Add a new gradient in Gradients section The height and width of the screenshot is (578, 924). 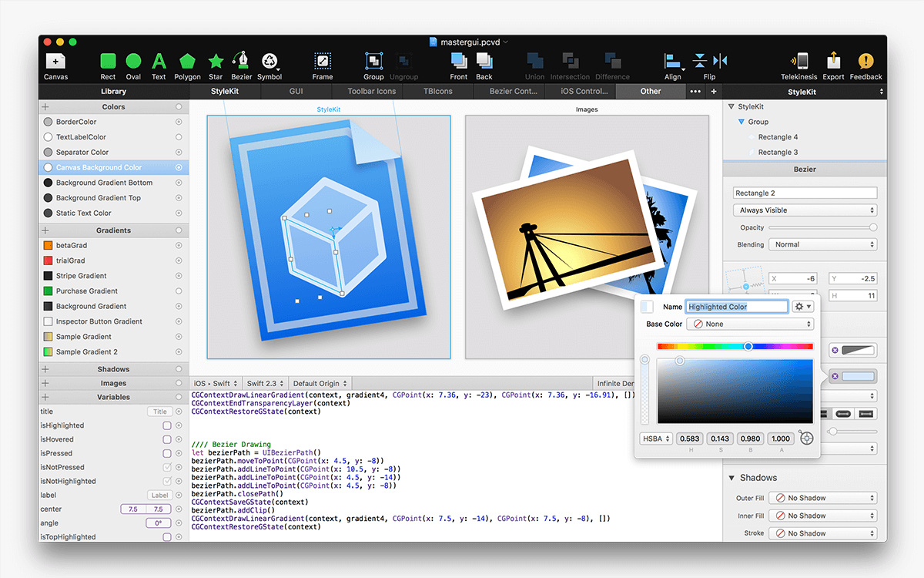45,230
